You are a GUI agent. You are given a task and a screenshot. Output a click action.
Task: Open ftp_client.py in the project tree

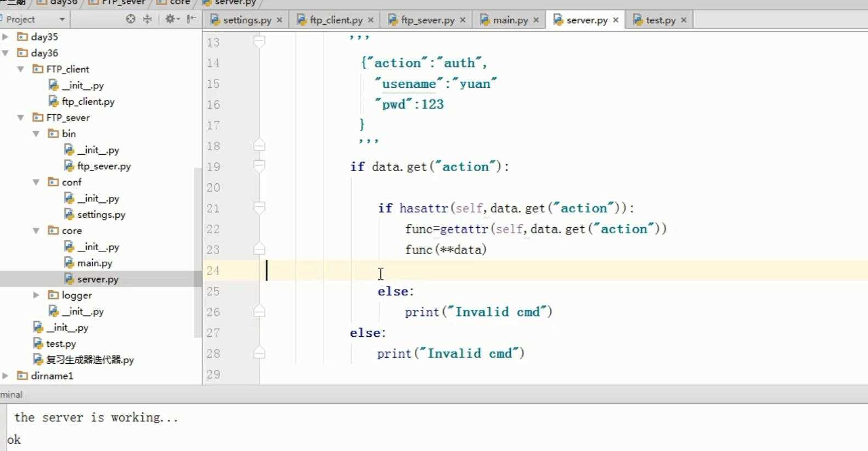tap(88, 102)
